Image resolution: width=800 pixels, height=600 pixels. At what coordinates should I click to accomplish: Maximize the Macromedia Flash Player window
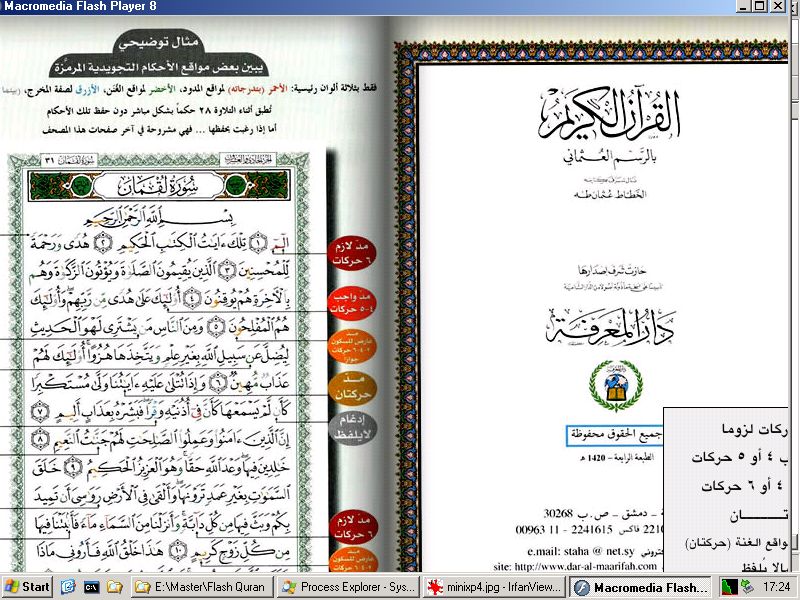(760, 6)
